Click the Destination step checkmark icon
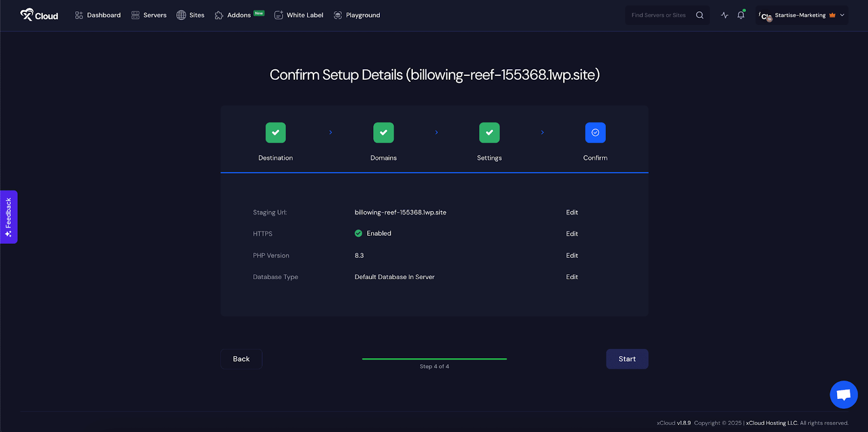868x432 pixels. click(x=276, y=133)
